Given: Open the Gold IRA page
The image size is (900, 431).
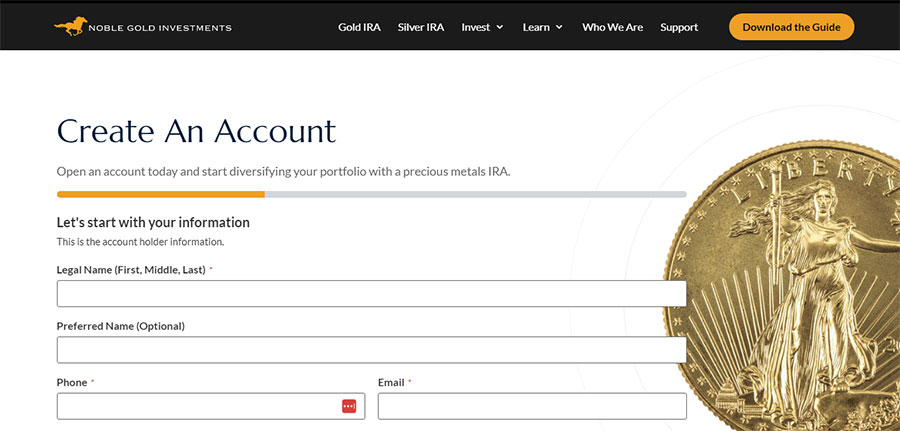Looking at the screenshot, I should [x=359, y=27].
